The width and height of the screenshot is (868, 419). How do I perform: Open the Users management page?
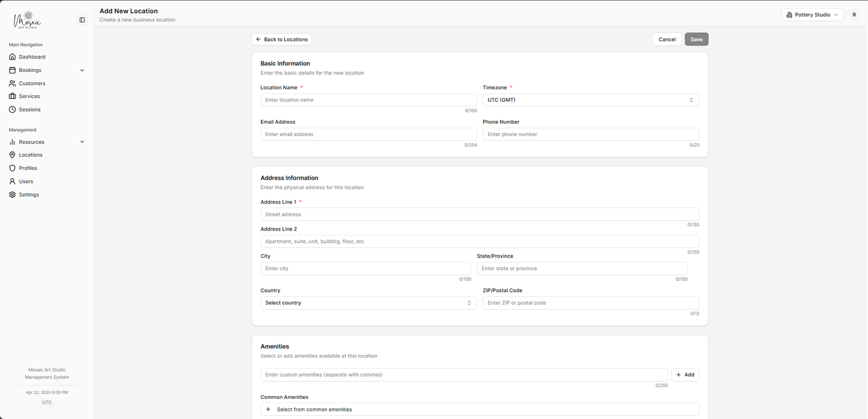pyautogui.click(x=25, y=181)
